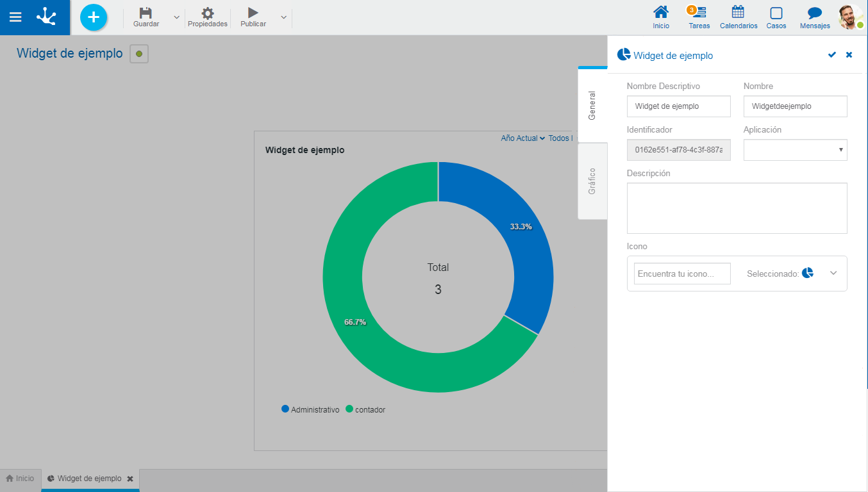
Task: Save the widget with Guardar
Action: pyautogui.click(x=146, y=17)
